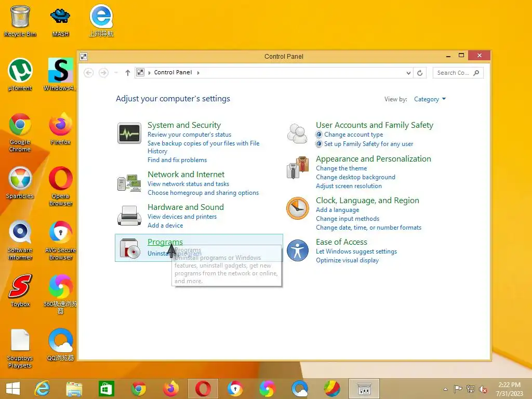Click the Forward arrow in Control Panel
The height and width of the screenshot is (399, 532).
[x=103, y=73]
